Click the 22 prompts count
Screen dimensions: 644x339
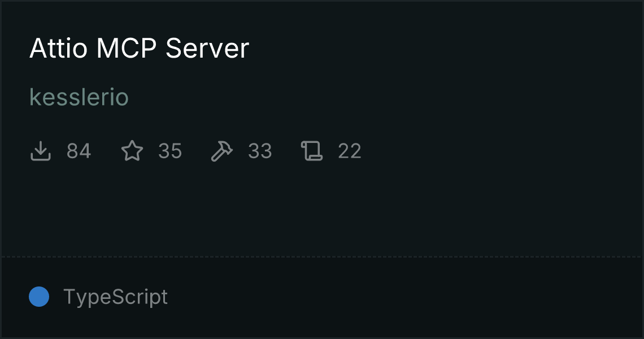[350, 151]
